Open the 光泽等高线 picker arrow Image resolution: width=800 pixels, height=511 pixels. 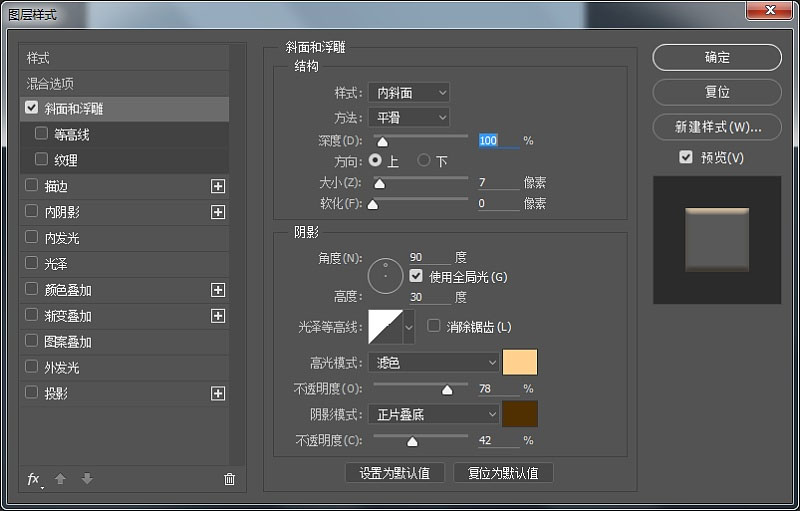click(x=409, y=327)
